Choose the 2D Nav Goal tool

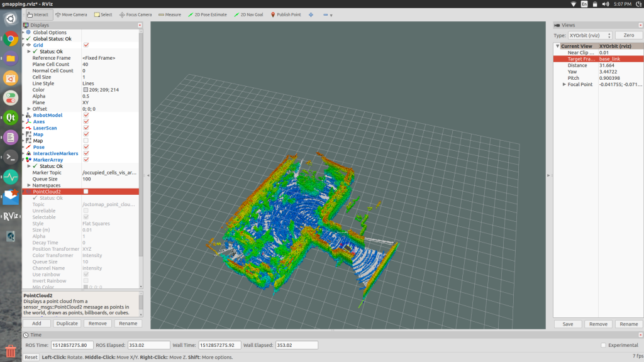click(248, 15)
